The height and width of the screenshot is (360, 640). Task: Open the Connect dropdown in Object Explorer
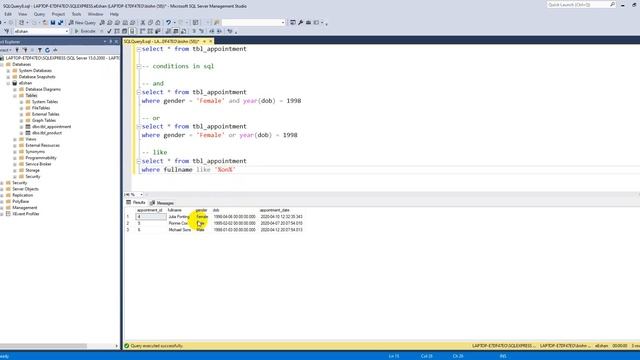tap(5, 50)
